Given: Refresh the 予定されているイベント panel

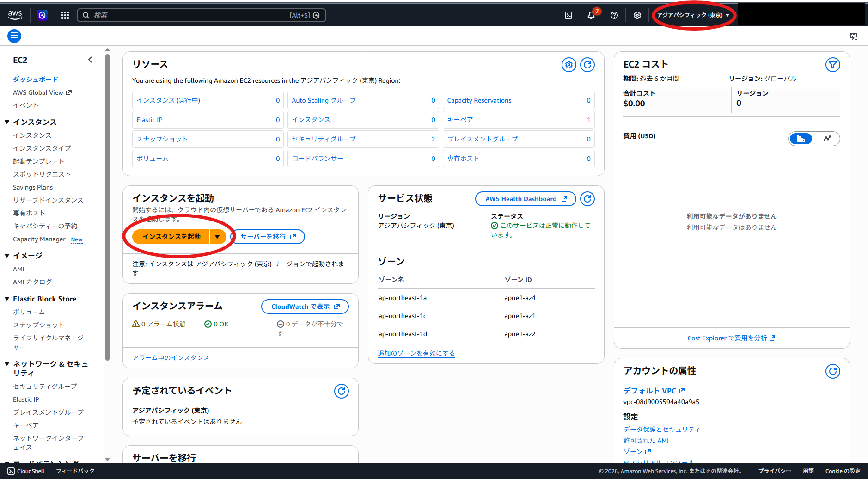Looking at the screenshot, I should point(342,391).
